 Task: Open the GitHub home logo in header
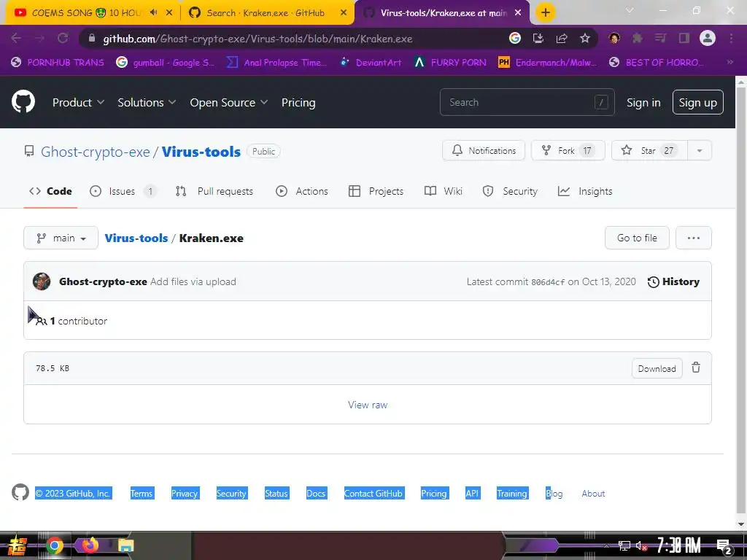click(x=23, y=101)
